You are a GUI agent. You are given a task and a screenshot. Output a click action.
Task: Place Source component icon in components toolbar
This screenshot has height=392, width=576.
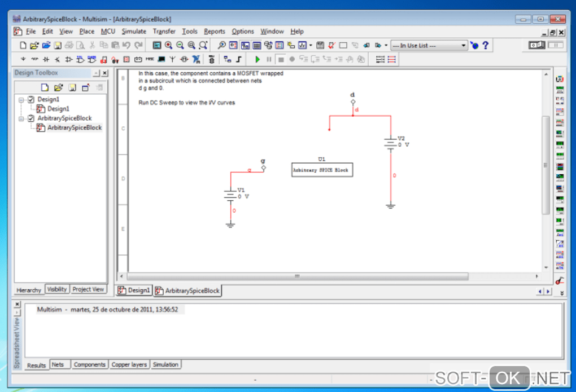click(x=23, y=59)
